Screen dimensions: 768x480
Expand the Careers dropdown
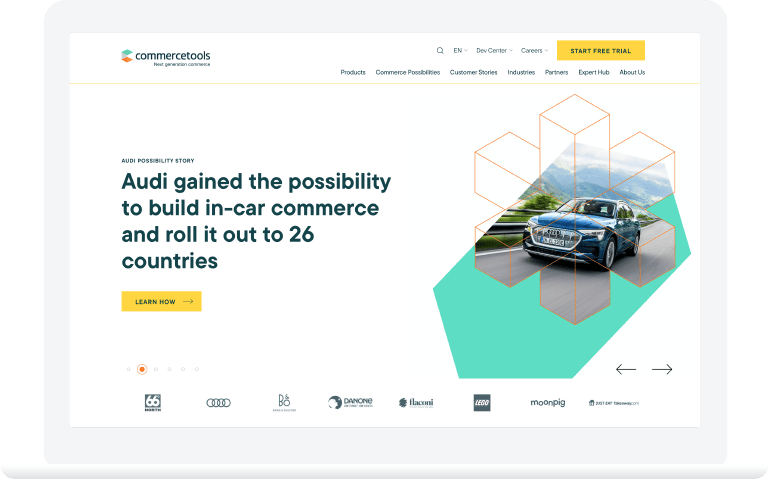click(534, 50)
